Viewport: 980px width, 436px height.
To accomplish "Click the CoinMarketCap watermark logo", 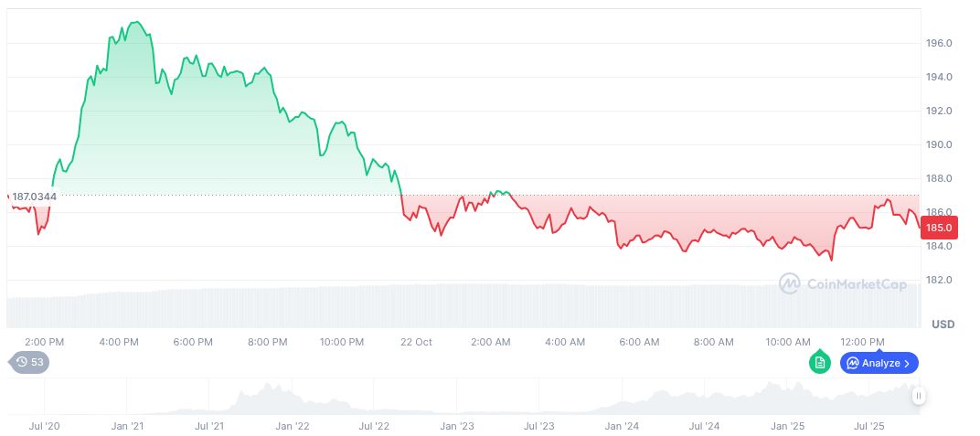I will coord(843,284).
